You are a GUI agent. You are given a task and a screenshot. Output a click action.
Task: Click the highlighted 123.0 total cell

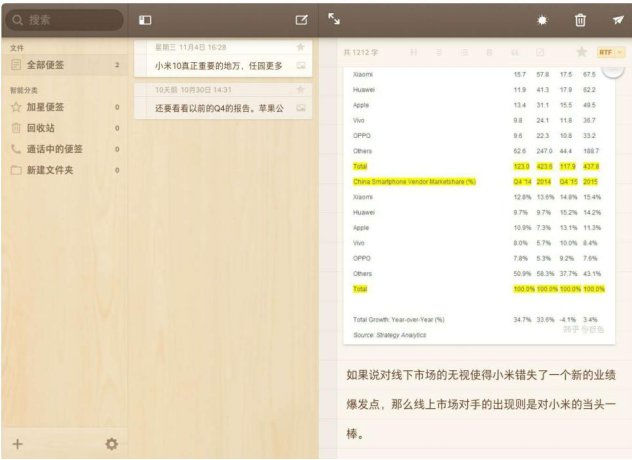tap(521, 167)
